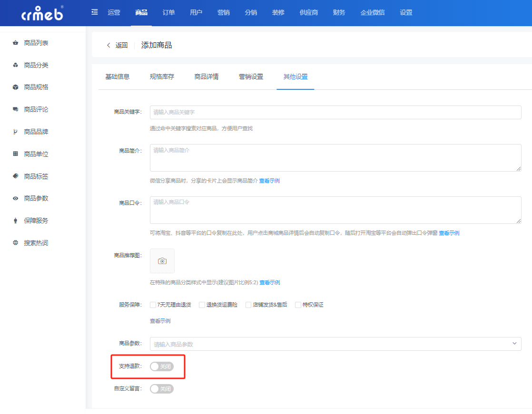Upload image via camera icon box
The height and width of the screenshot is (414, 532).
click(162, 261)
